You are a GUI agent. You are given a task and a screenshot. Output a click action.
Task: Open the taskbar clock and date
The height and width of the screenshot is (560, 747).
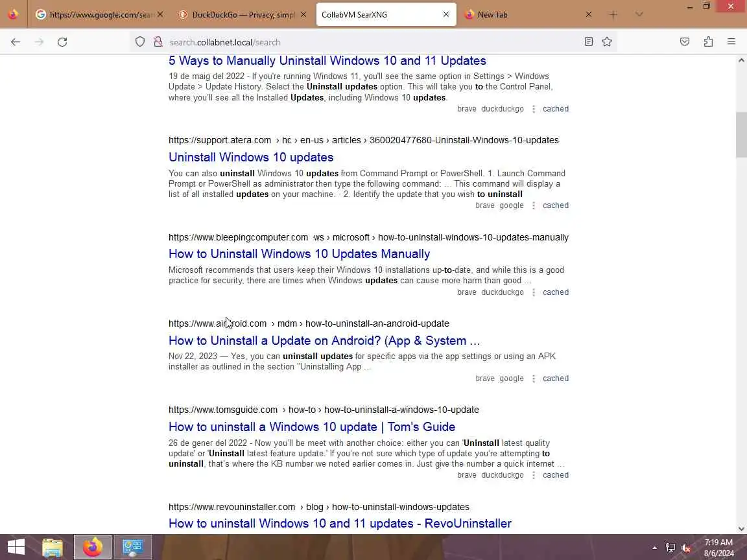[x=719, y=548]
